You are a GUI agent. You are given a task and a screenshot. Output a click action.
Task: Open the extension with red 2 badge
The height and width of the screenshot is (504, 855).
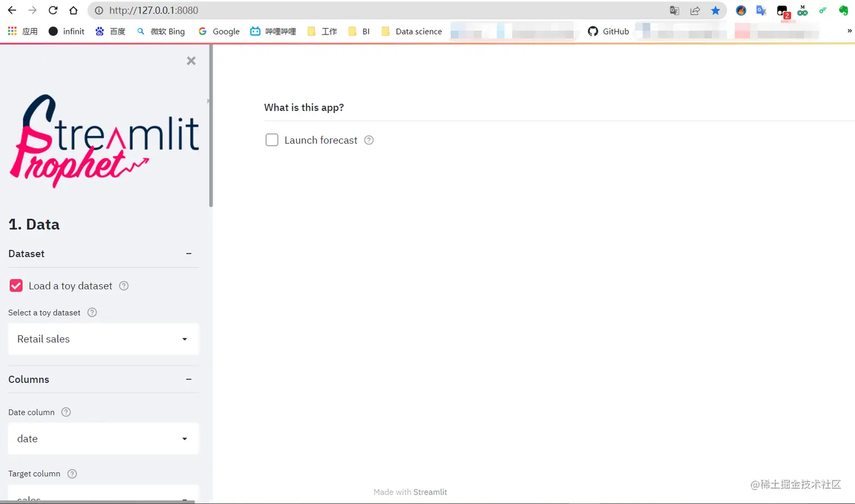click(x=783, y=11)
